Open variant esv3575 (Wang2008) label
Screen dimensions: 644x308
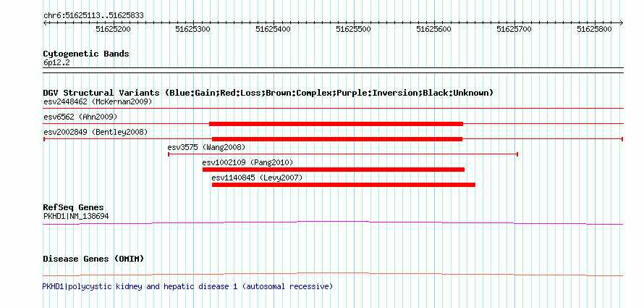coord(206,147)
